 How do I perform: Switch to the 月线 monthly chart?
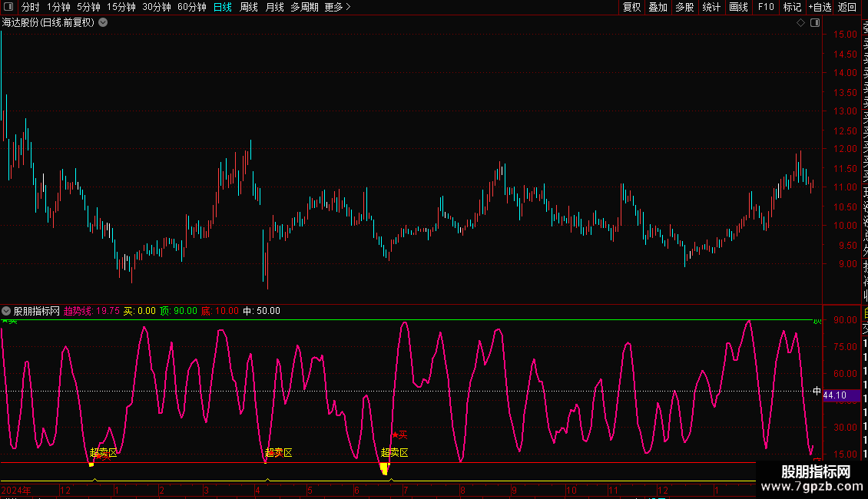coord(274,7)
